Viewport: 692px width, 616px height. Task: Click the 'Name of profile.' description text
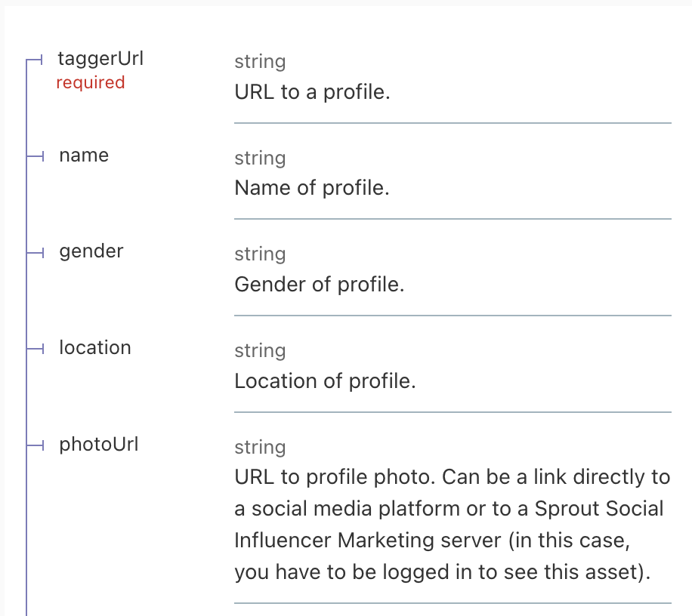(312, 188)
